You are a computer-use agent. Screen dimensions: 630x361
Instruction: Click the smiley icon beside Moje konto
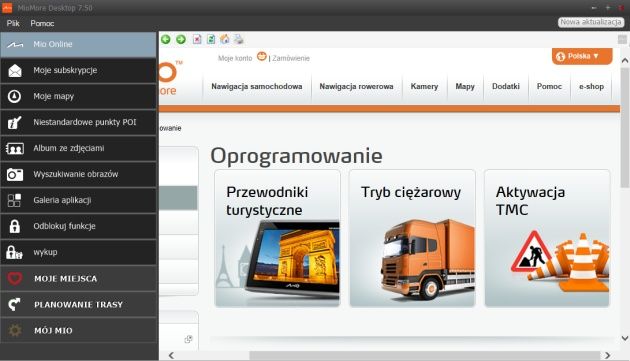[x=262, y=57]
